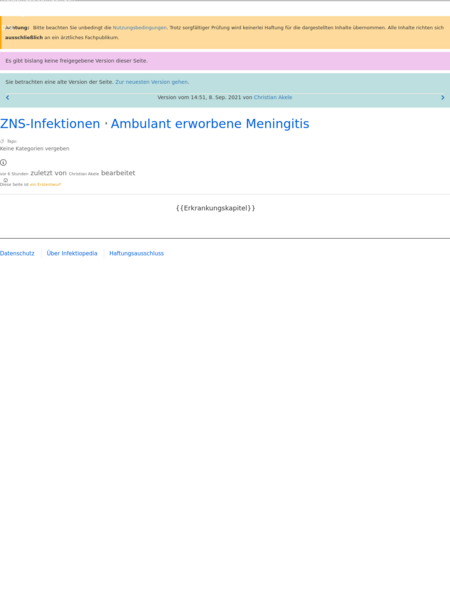The width and height of the screenshot is (450, 600).
Task: Click the circled info icon above the edit line
Action: (3, 163)
